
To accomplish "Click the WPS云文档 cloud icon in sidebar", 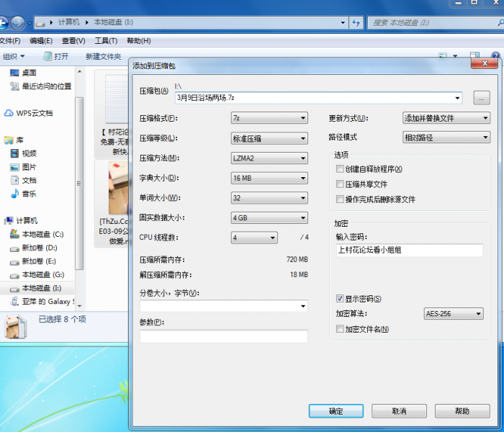I will 9,113.
